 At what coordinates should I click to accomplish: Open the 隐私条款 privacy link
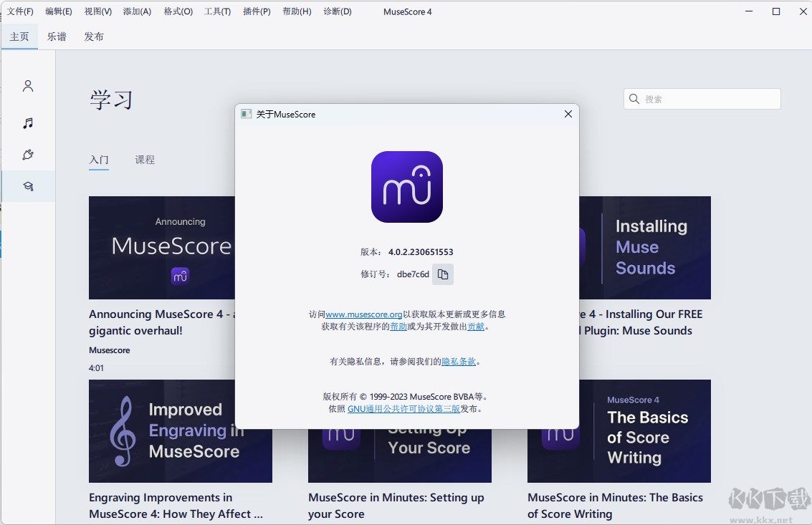458,361
